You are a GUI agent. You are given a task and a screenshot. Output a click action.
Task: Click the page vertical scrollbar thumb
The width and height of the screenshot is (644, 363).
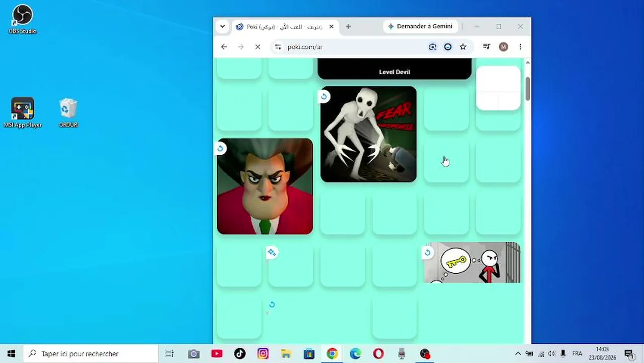pyautogui.click(x=528, y=89)
